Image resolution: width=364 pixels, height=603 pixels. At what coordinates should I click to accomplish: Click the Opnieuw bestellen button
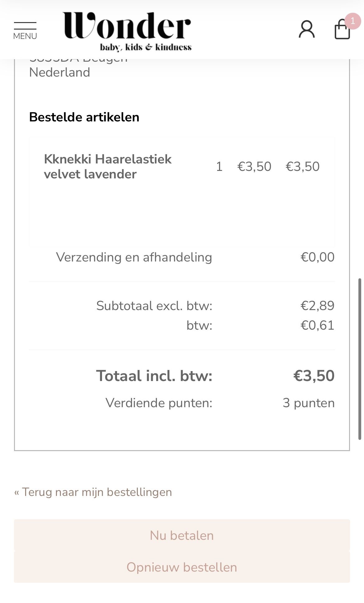182,567
